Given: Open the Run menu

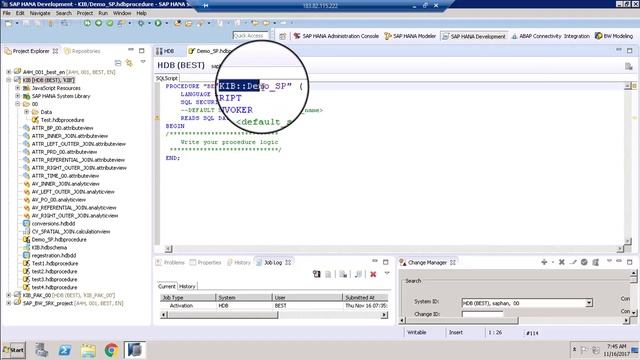Looking at the screenshot, I should coord(103,13).
